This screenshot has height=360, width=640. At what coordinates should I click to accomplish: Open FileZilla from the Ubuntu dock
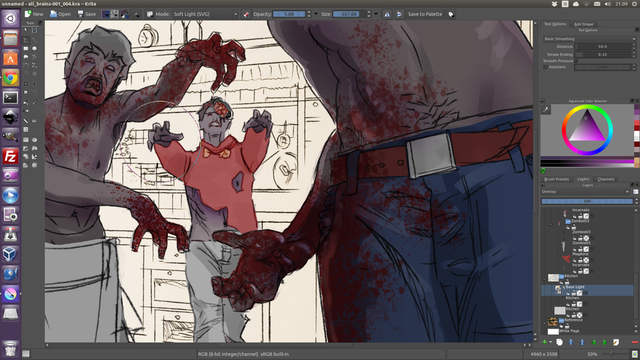coord(10,157)
